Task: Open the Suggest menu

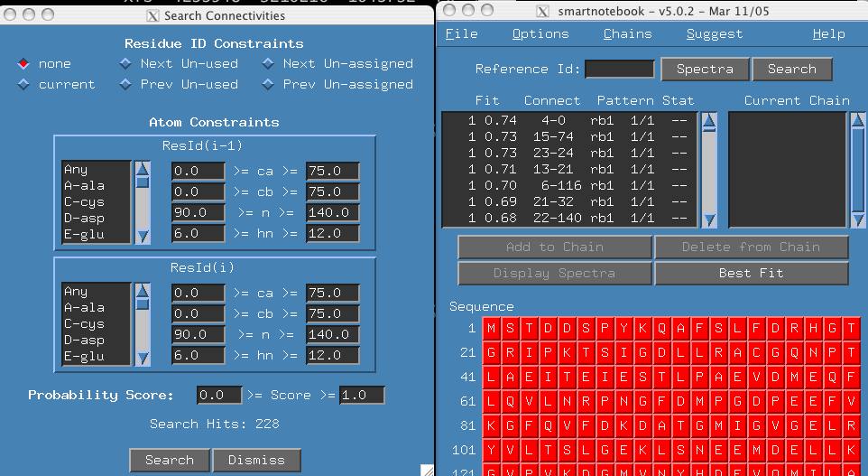Action: (714, 34)
